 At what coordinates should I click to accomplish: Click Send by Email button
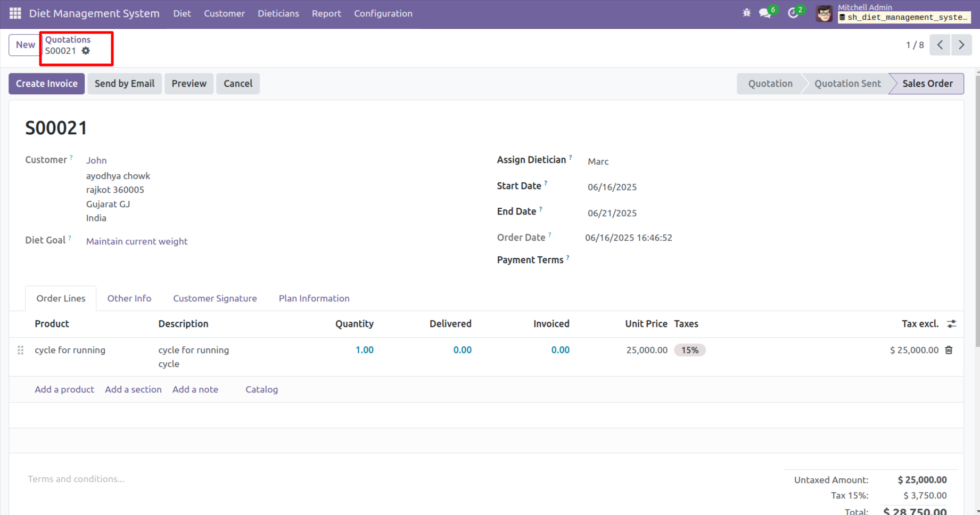click(125, 84)
